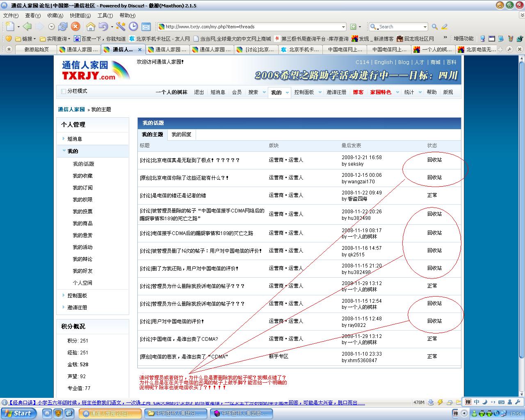Click the 增强功能 toolbar button
This screenshot has height=420, width=525.
(463, 39)
